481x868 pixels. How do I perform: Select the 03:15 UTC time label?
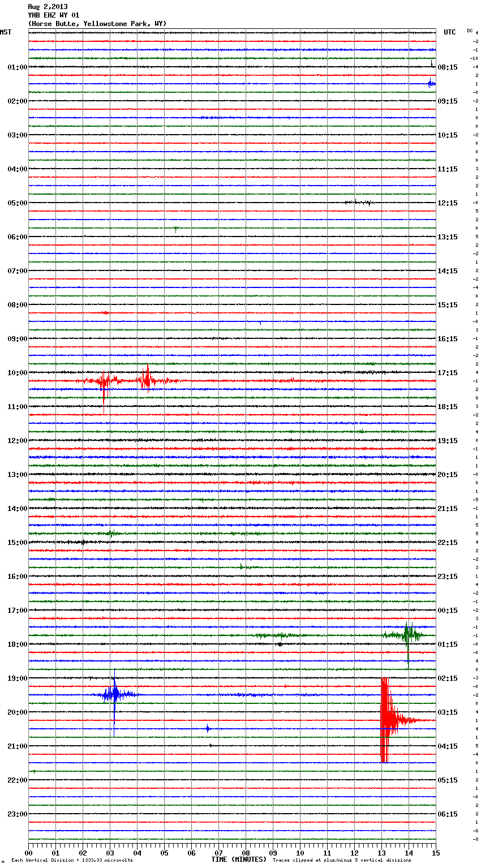(448, 712)
